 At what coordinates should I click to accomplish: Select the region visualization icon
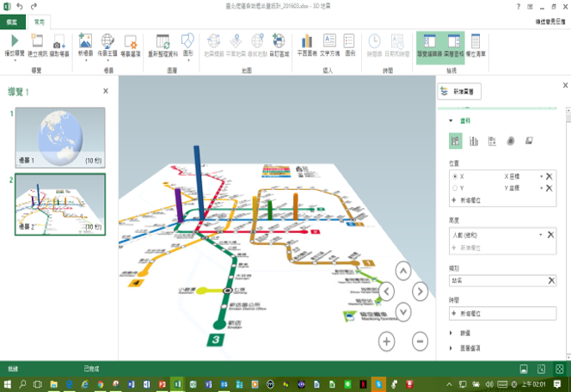(529, 140)
